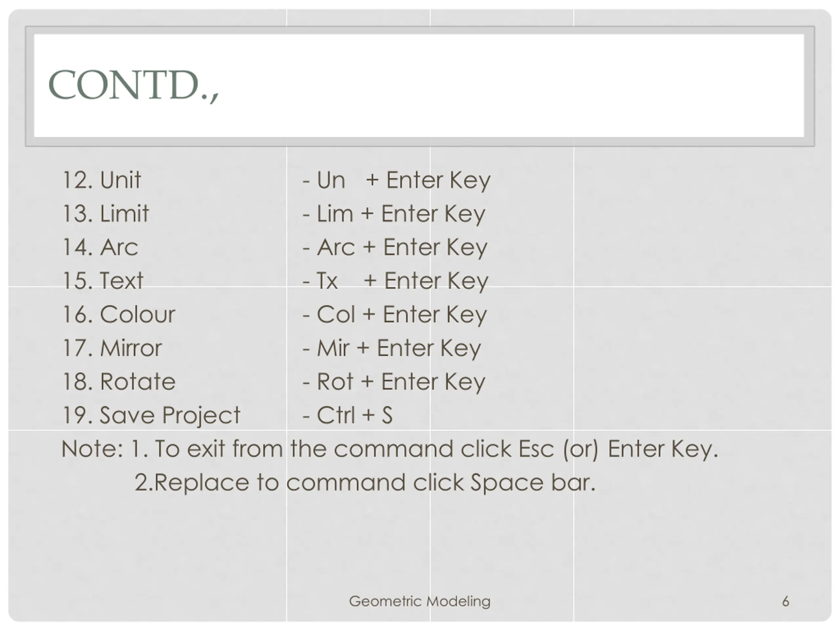Click the CONTD., slide title
840x630 pixels.
pyautogui.click(x=133, y=85)
